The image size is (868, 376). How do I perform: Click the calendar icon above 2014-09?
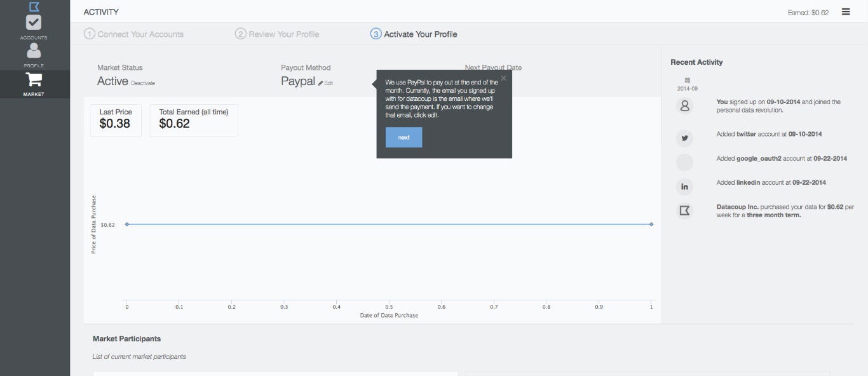tap(687, 81)
